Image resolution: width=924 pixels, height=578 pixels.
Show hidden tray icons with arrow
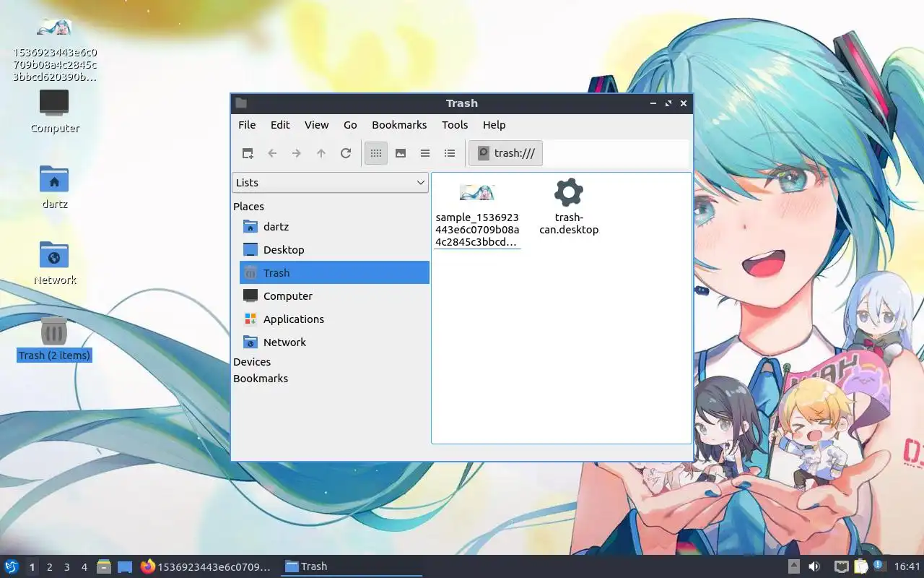794,566
